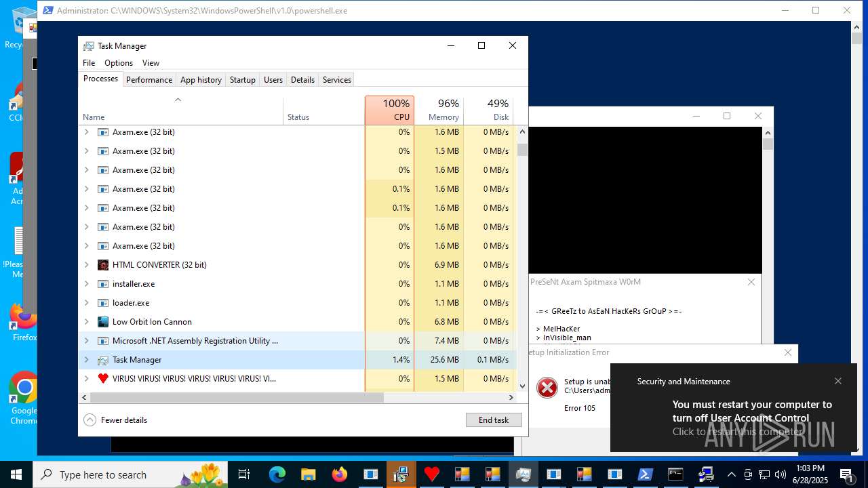Click the .NET Assembly Registration Utility icon

103,341
